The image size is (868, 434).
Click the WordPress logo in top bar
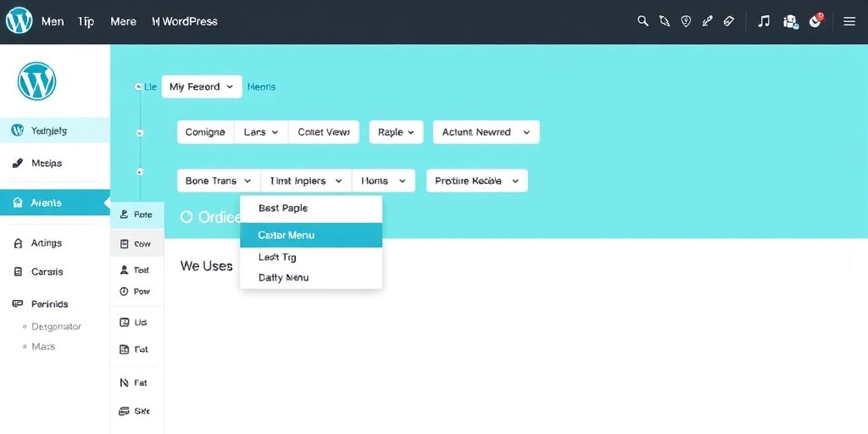pyautogui.click(x=18, y=21)
